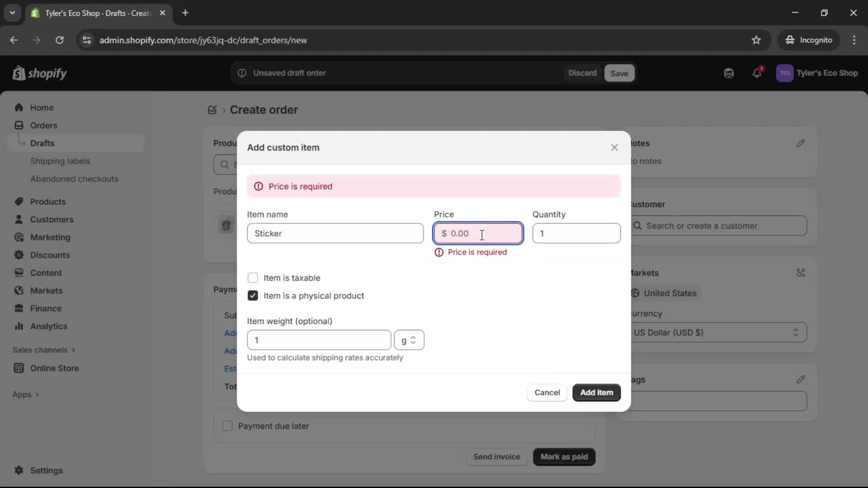
Task: Go to Products section
Action: click(47, 202)
